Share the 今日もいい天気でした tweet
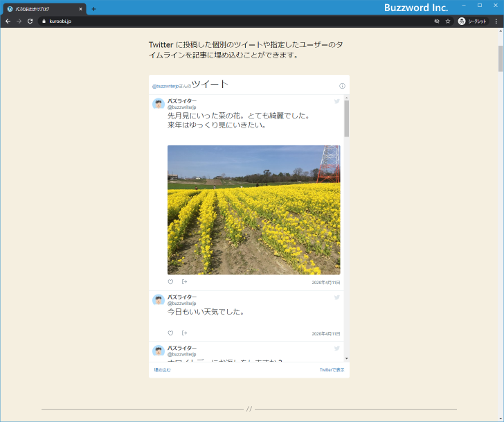The width and height of the screenshot is (504, 422). 184,333
